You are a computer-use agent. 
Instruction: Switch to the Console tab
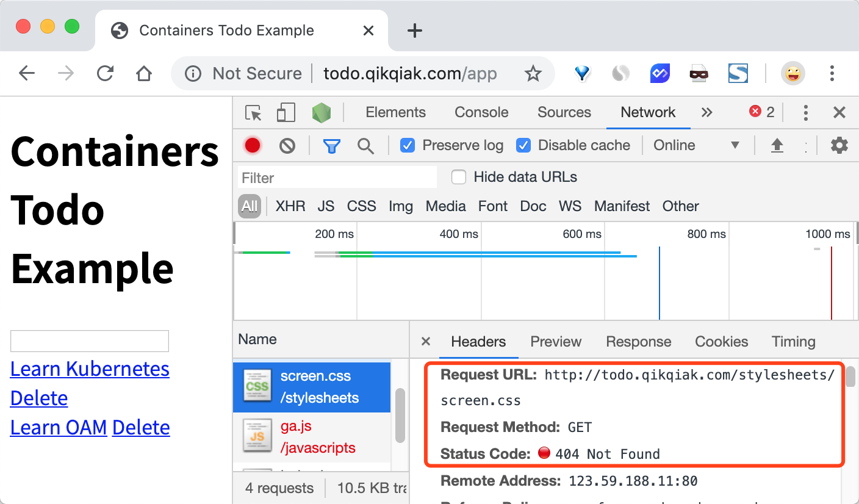pos(481,112)
